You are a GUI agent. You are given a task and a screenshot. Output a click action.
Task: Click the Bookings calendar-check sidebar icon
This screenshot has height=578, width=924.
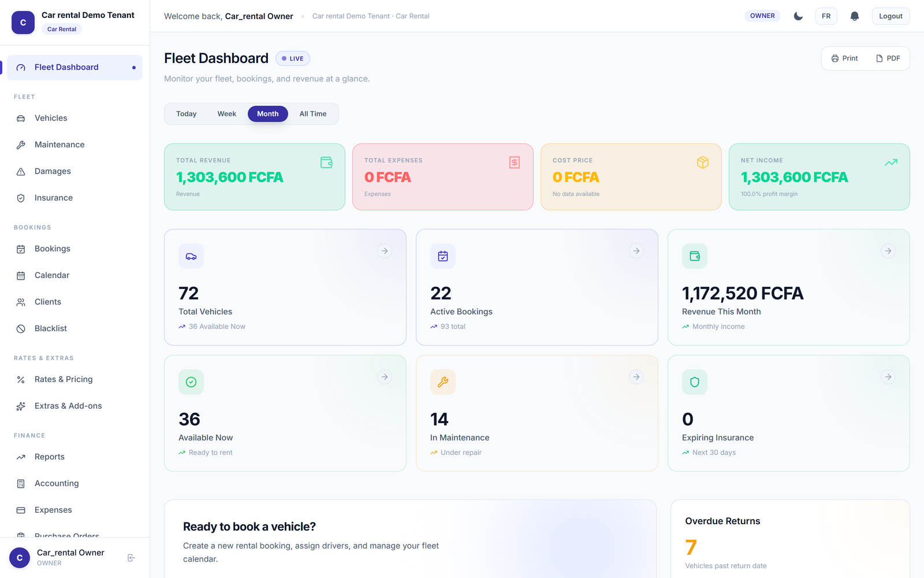(21, 249)
